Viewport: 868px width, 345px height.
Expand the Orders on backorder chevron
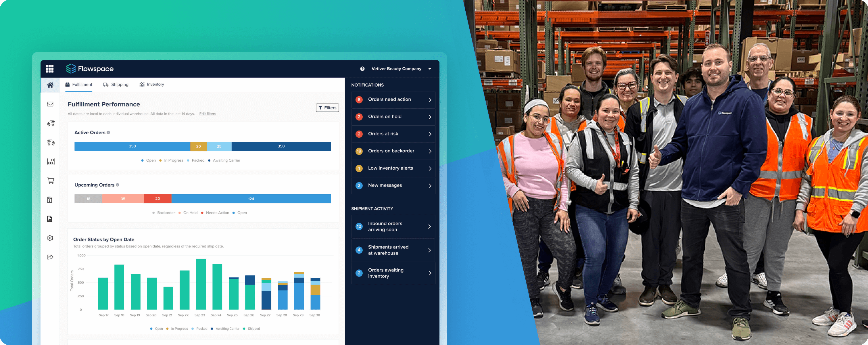pyautogui.click(x=430, y=151)
